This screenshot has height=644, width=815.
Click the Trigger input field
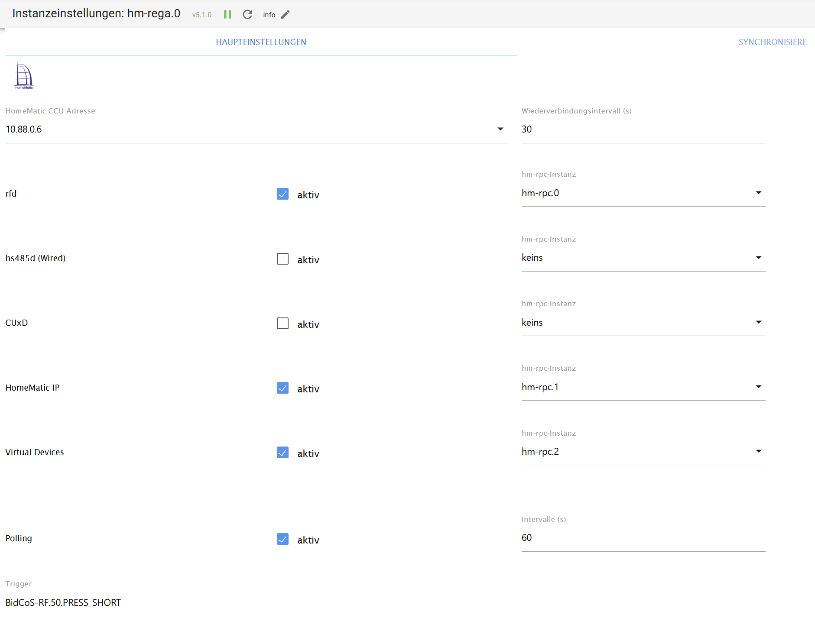[256, 602]
